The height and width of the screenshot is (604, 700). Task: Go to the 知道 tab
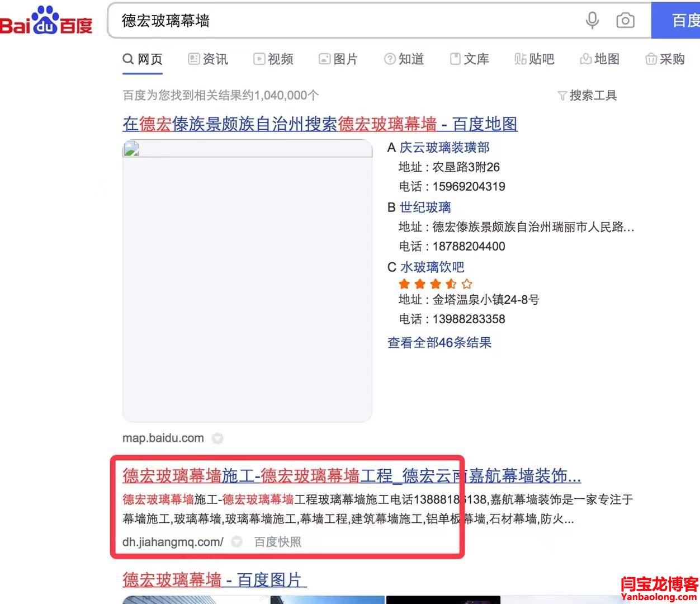point(404,59)
